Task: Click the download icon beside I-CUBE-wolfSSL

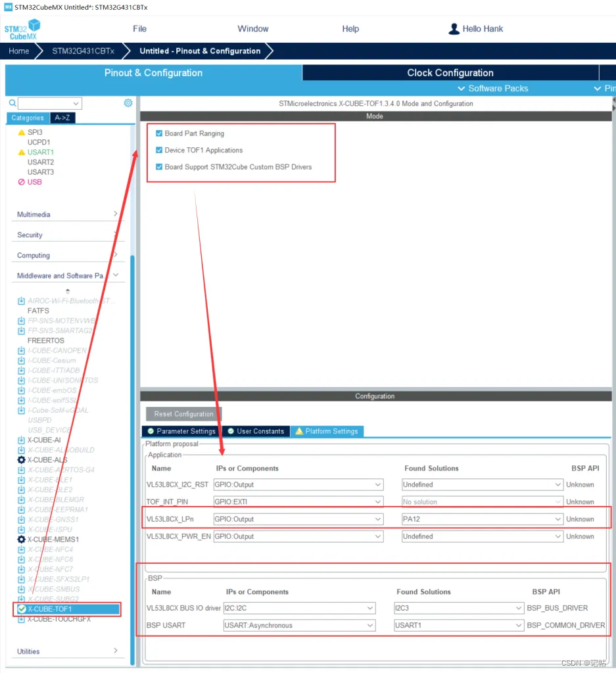Action: click(x=21, y=400)
